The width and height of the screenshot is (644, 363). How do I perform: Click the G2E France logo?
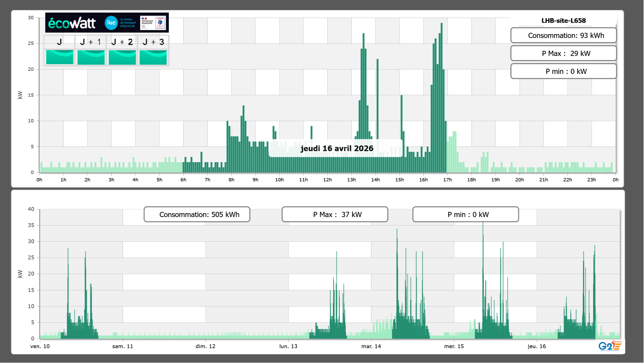point(610,346)
